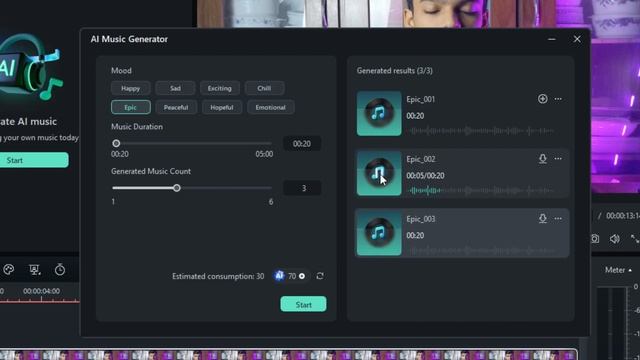Image resolution: width=640 pixels, height=360 pixels.
Task: Download the Epic_002 track
Action: 542,159
